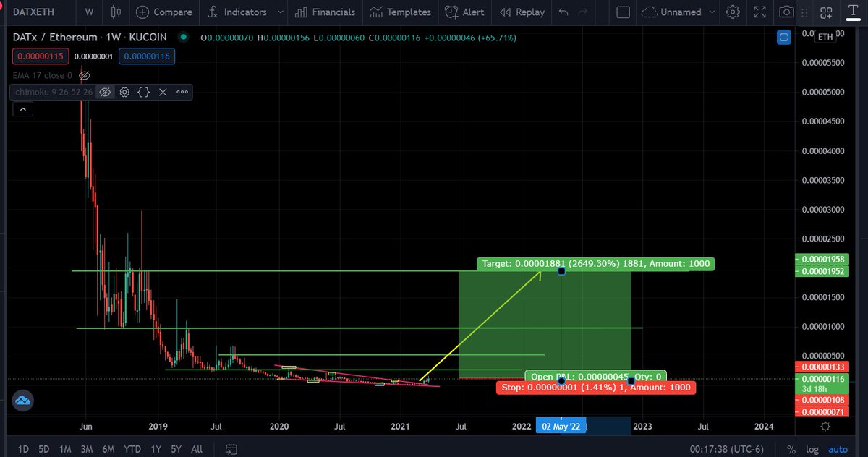Take a chart snapshot with the camera icon

[786, 12]
